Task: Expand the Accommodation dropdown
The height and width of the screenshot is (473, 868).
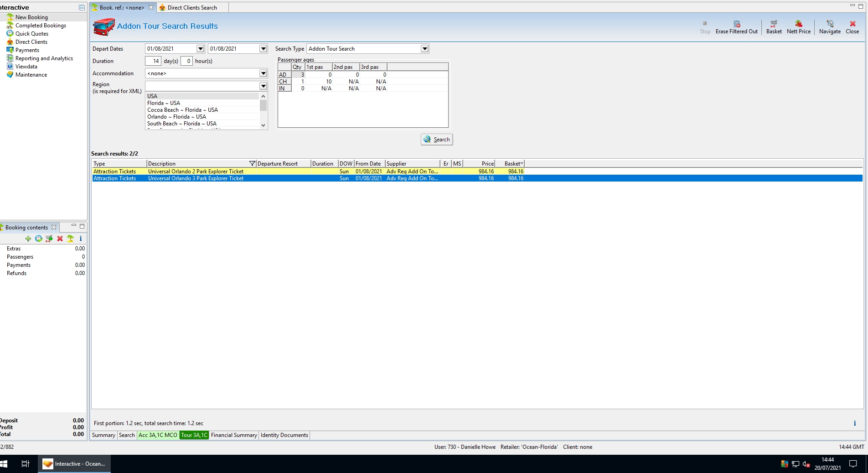Action: click(x=263, y=73)
